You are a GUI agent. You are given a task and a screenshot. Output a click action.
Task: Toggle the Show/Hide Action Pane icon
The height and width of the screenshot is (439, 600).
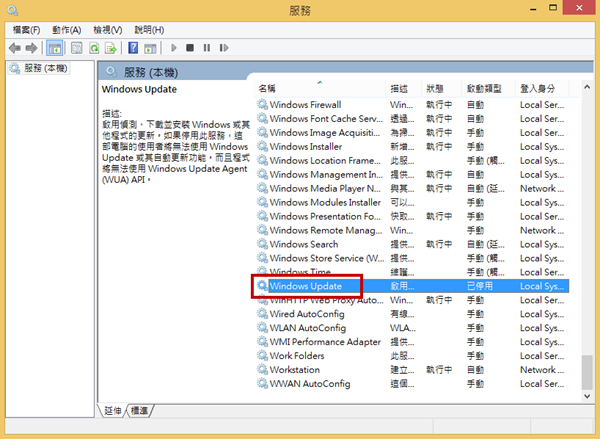[150, 48]
